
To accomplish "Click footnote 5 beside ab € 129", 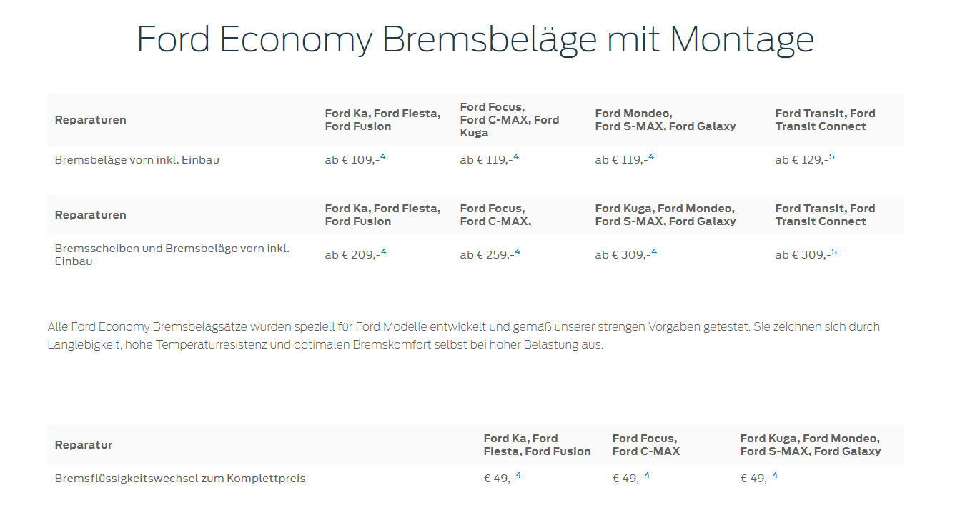I will click(x=831, y=157).
